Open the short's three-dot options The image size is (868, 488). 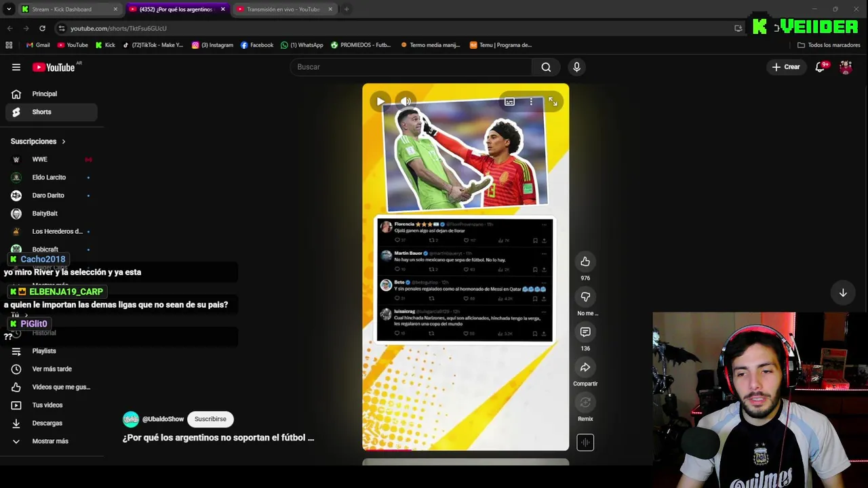click(x=531, y=102)
